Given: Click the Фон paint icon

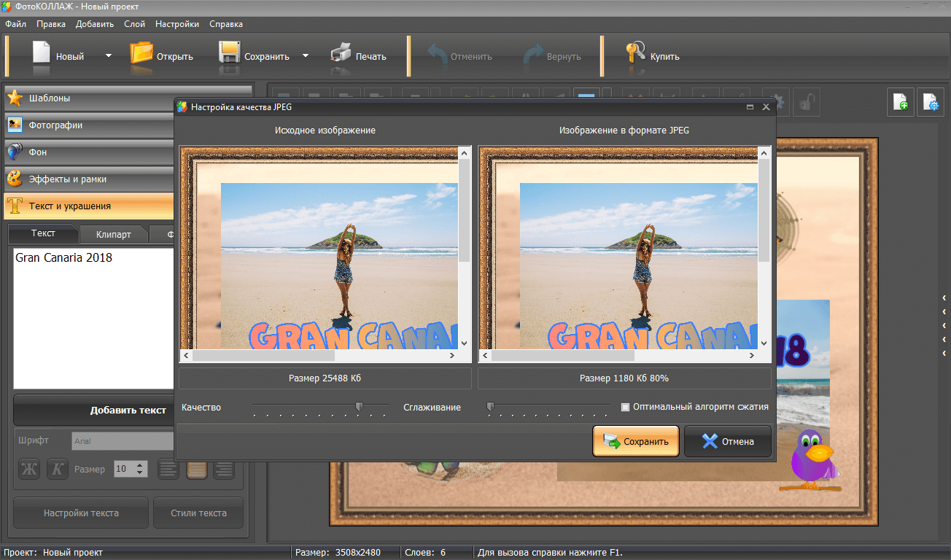Looking at the screenshot, I should tap(15, 152).
